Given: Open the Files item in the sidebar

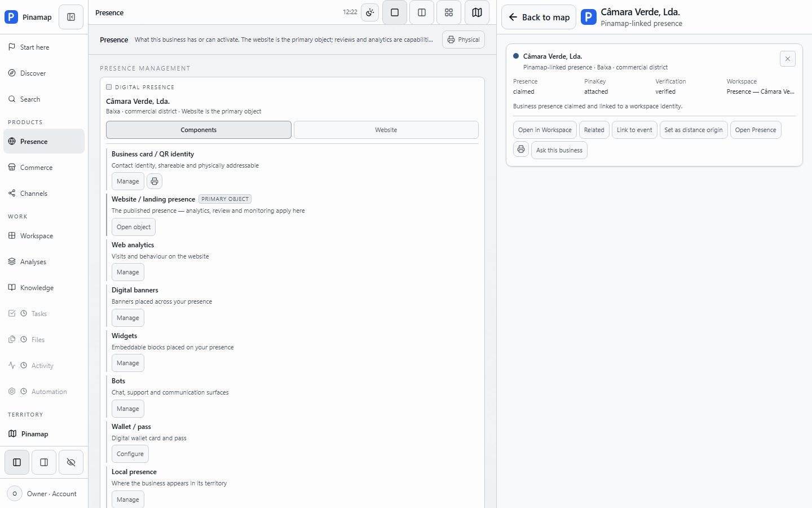Looking at the screenshot, I should click(44, 340).
